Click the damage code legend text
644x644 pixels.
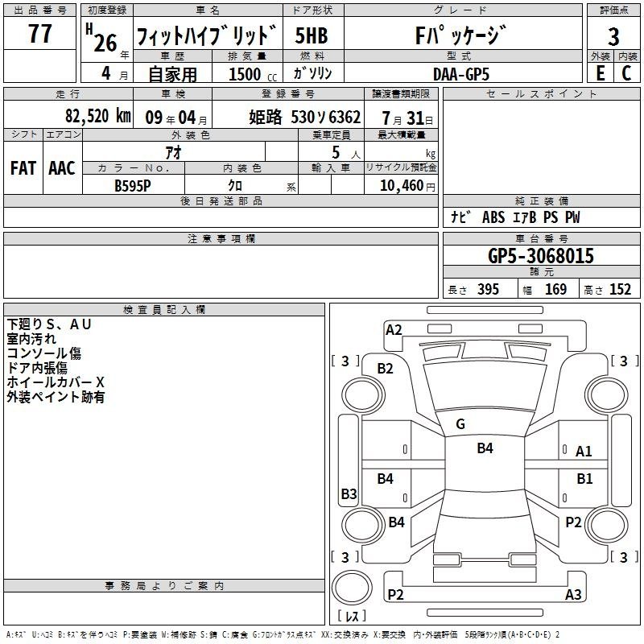[x=283, y=634]
